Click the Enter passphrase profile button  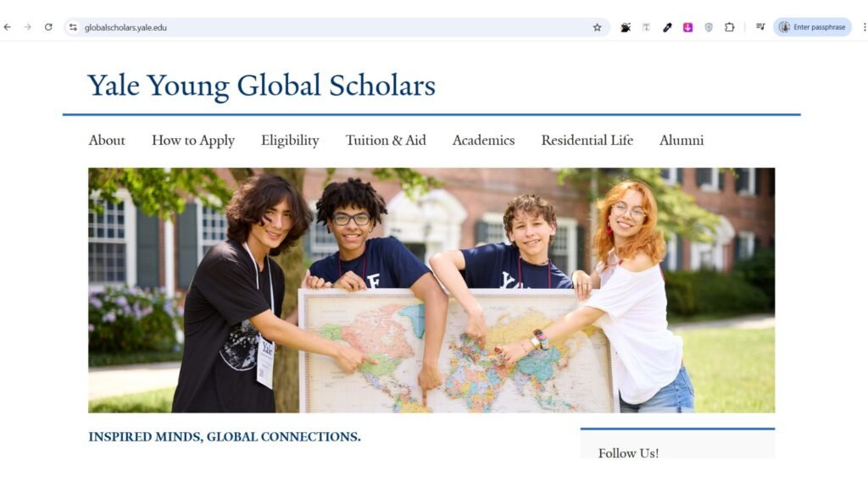[x=812, y=27]
